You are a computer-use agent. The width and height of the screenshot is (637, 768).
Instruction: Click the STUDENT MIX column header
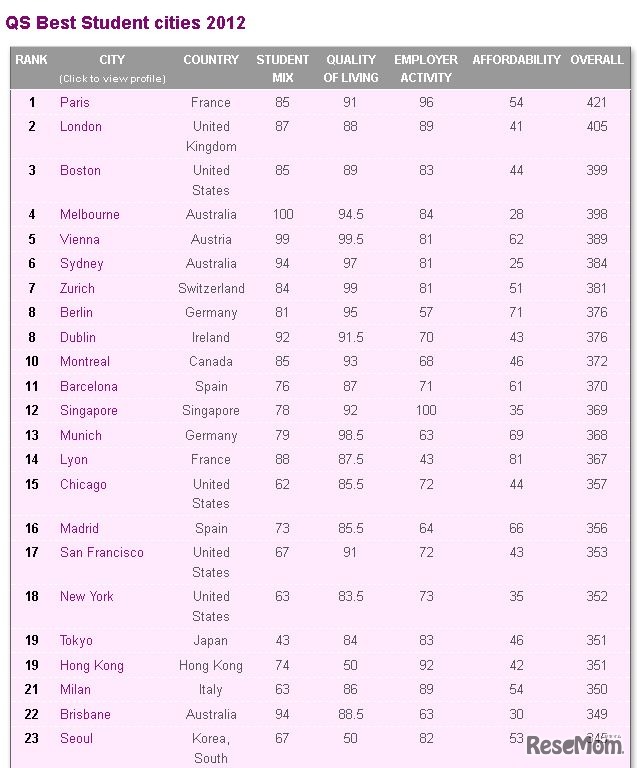coord(282,68)
